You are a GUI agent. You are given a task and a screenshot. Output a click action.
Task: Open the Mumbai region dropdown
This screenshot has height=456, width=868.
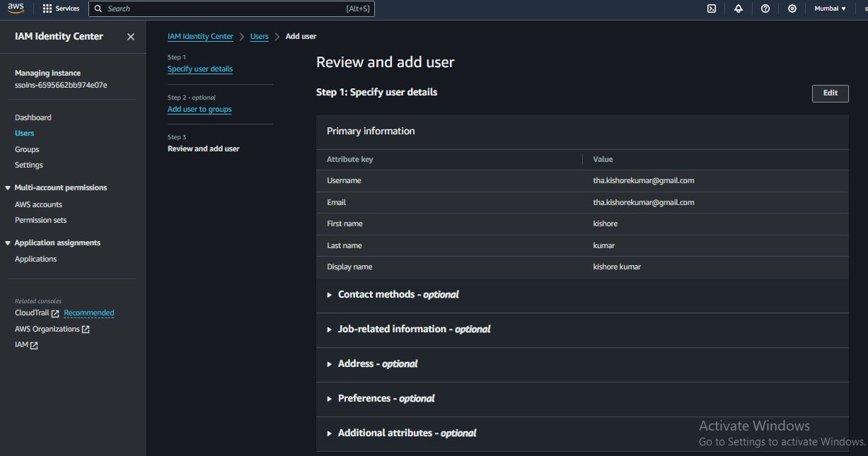(x=830, y=8)
